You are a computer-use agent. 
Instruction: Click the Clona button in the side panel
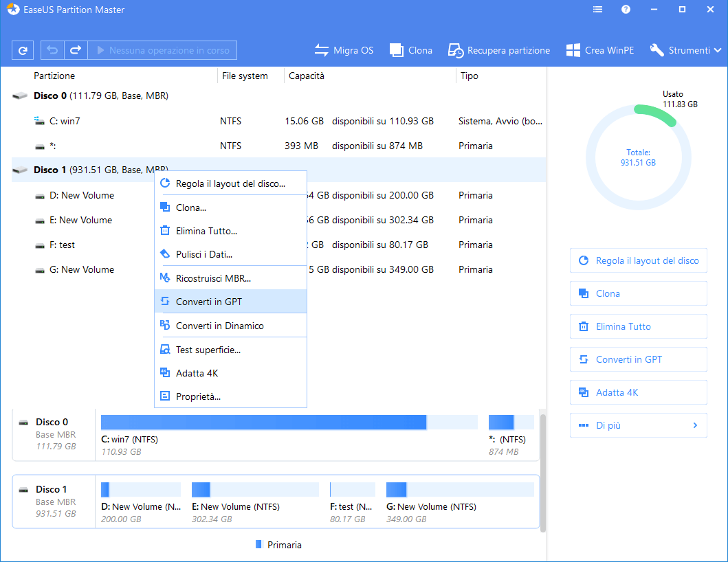639,293
